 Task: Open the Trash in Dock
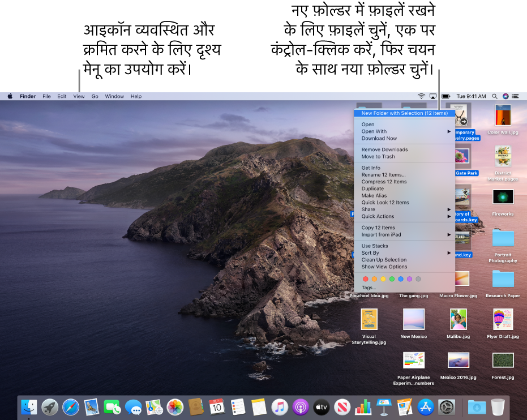coord(498,407)
